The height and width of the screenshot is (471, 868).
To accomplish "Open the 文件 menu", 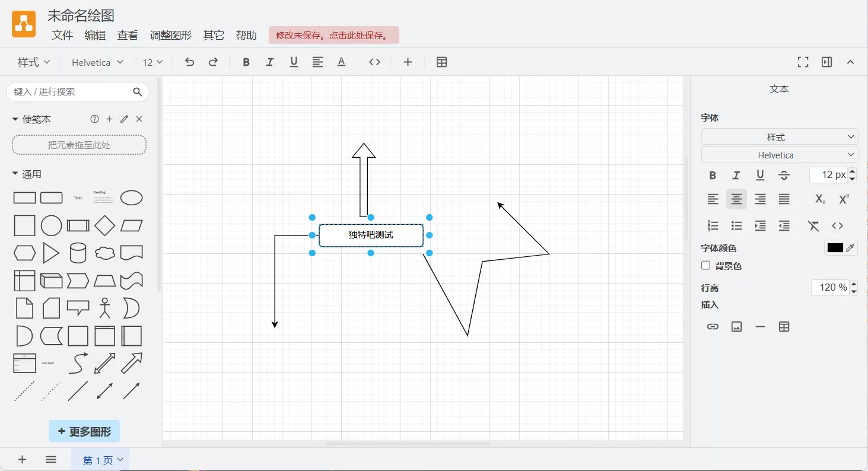I will 62,35.
